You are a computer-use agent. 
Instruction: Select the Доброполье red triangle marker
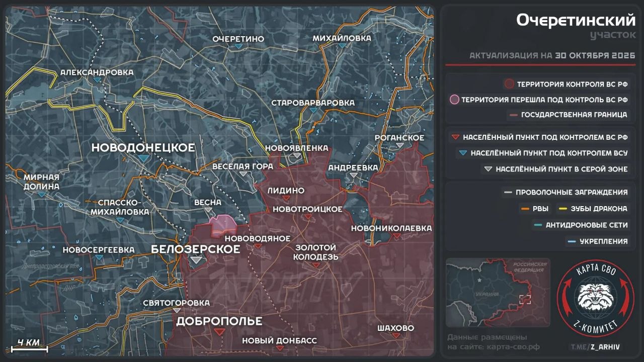219,332
